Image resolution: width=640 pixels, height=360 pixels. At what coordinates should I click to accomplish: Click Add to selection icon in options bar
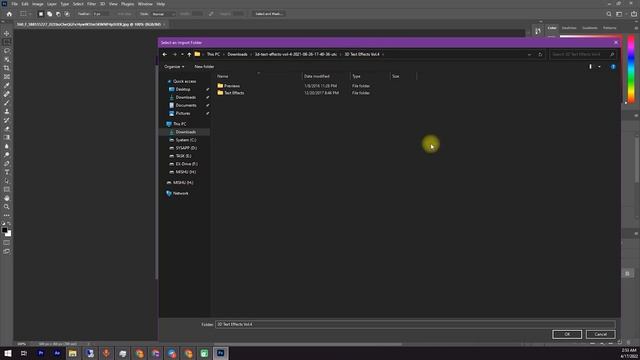[x=49, y=14]
